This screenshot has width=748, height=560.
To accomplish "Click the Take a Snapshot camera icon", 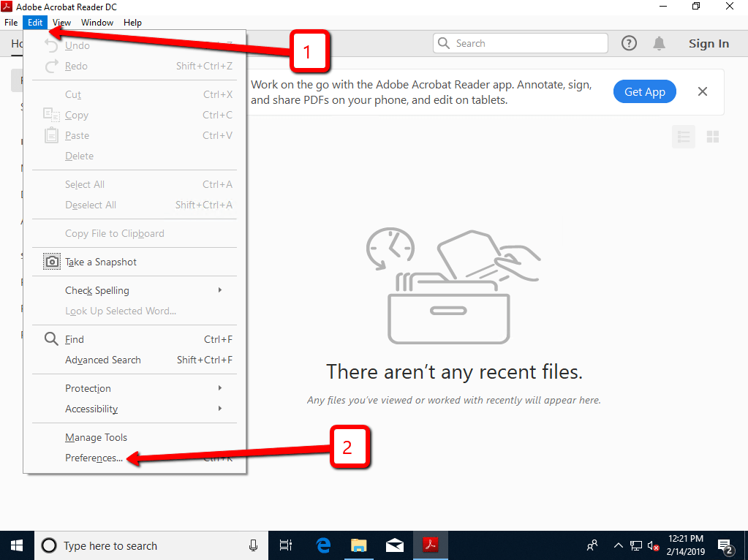I will tap(52, 262).
